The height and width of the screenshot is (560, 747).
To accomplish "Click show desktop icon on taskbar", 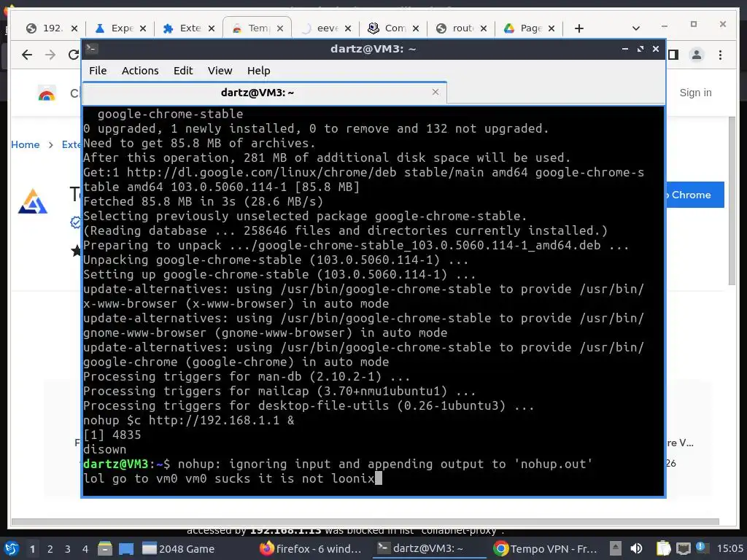I will pos(126,548).
